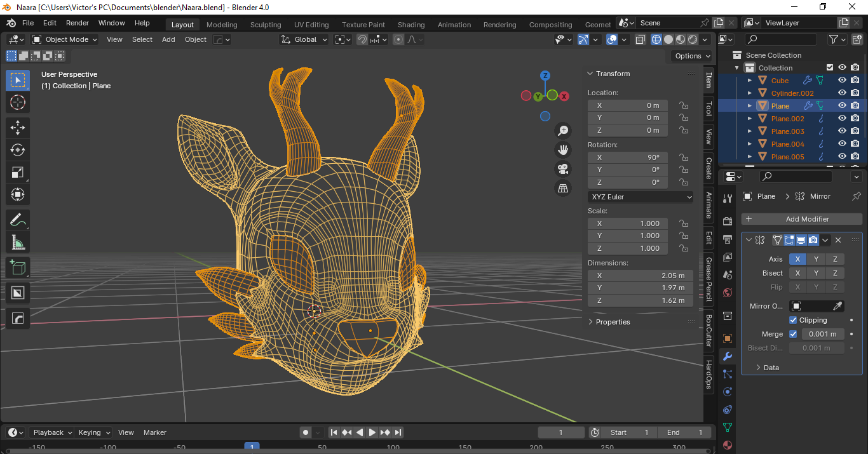Open the Modifiers wrench properties tab
Image resolution: width=868 pixels, height=454 pixels.
pyautogui.click(x=728, y=356)
